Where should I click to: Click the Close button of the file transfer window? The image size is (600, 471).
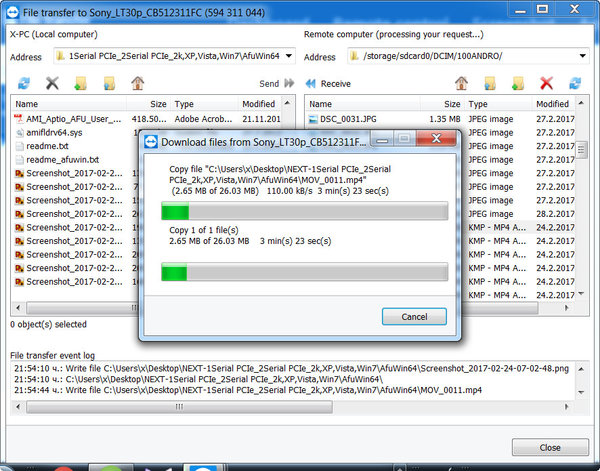click(550, 447)
